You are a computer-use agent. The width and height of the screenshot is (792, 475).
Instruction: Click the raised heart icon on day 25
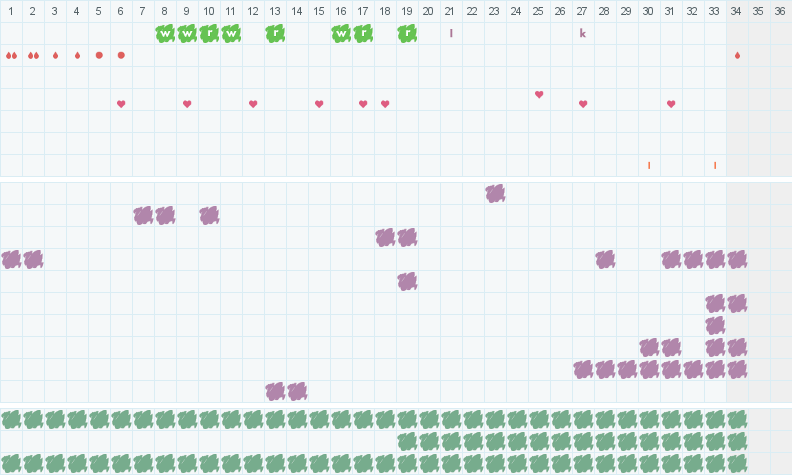click(x=539, y=95)
